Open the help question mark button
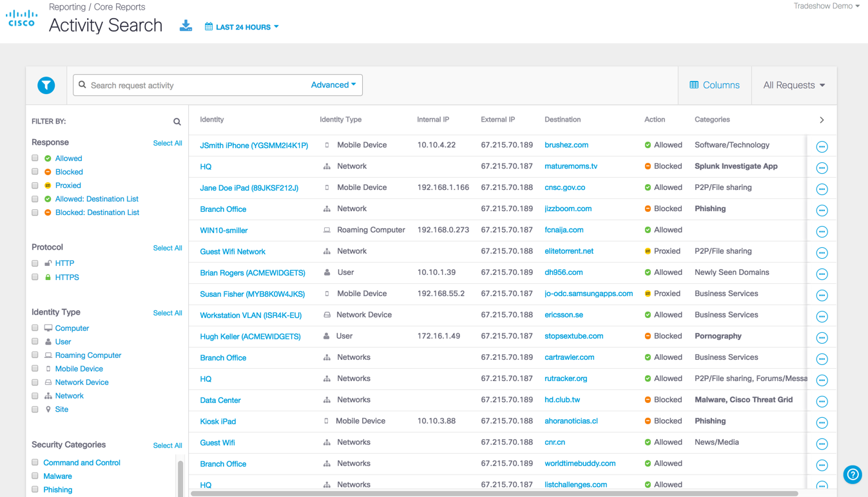This screenshot has width=868, height=497. [x=852, y=474]
